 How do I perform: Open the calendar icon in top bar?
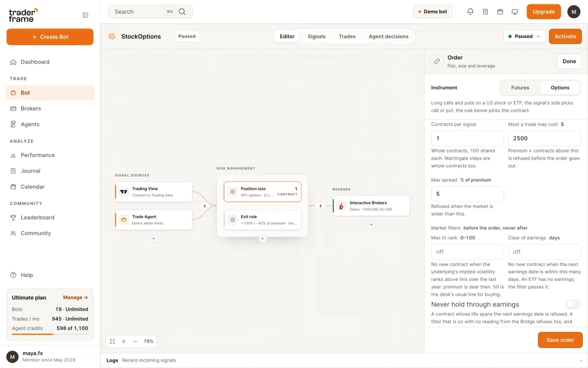pos(500,12)
